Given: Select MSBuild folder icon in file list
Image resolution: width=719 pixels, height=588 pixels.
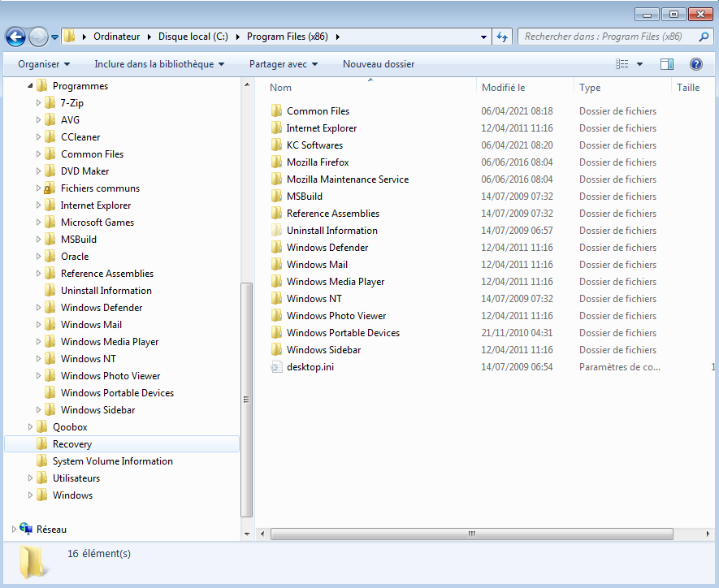Looking at the screenshot, I should click(276, 197).
